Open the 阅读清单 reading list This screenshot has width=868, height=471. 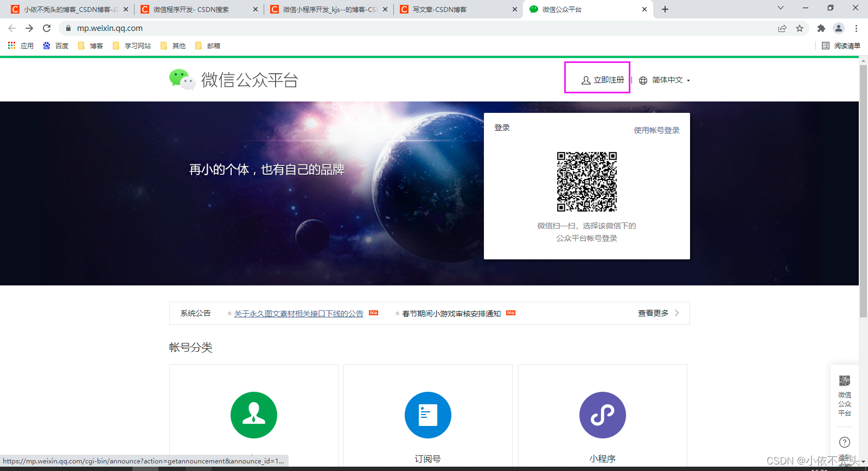point(841,46)
